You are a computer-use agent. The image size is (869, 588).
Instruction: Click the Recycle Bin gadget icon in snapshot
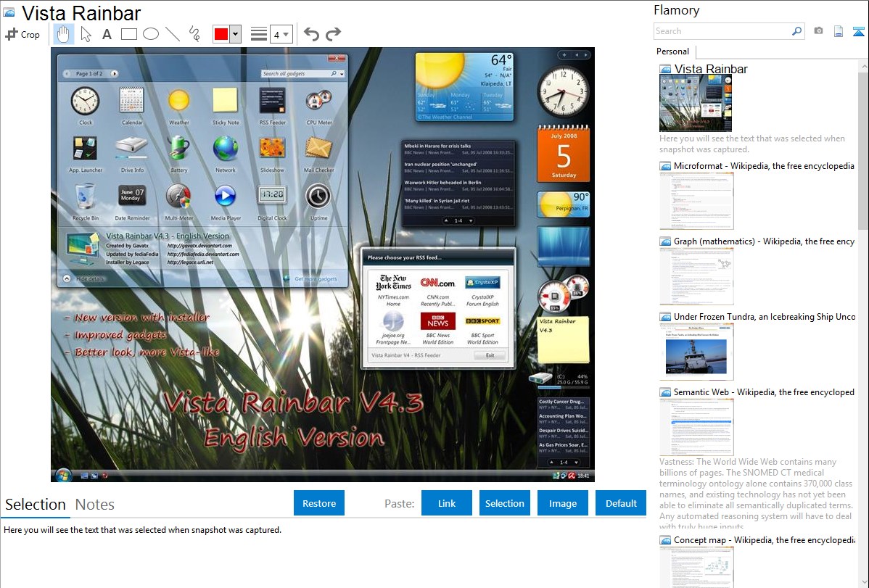pyautogui.click(x=85, y=196)
